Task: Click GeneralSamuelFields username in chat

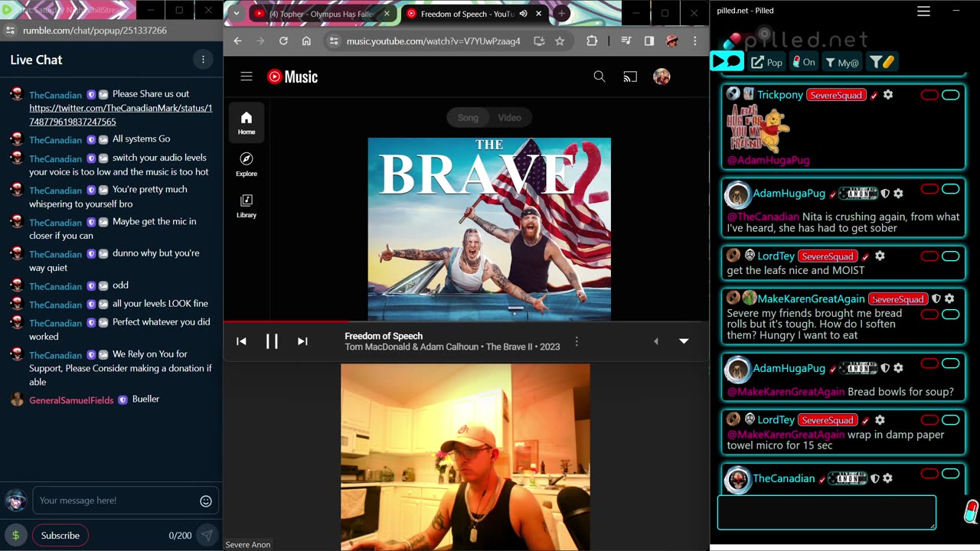Action: click(71, 400)
